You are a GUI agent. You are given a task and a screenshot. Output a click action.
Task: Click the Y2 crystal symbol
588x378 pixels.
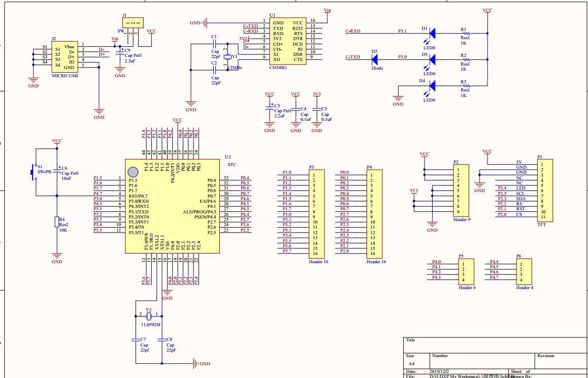click(x=149, y=317)
